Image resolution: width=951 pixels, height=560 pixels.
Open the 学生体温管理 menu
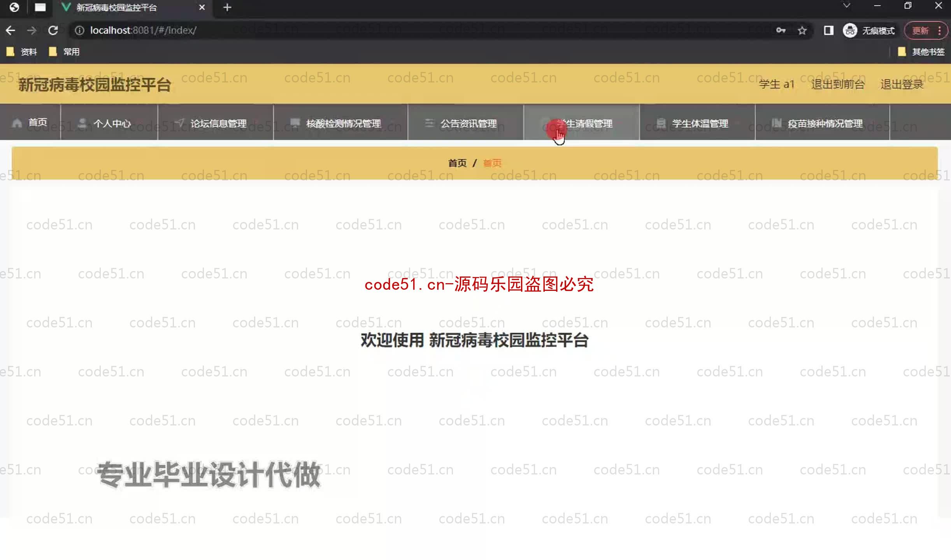coord(698,122)
